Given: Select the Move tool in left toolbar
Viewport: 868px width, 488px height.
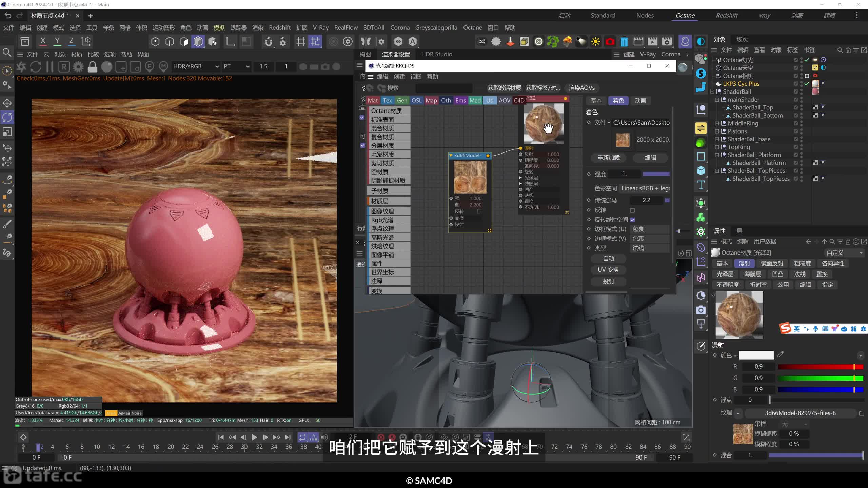Looking at the screenshot, I should coord(7,103).
